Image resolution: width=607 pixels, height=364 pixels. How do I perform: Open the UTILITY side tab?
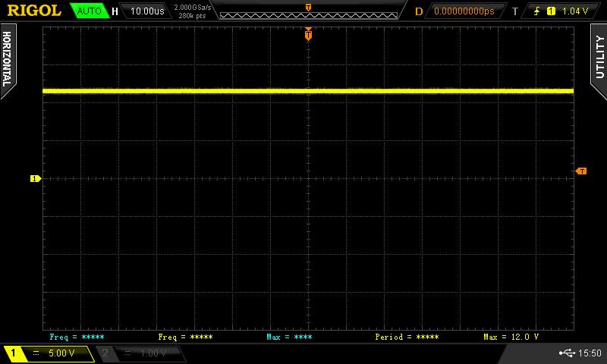tap(599, 57)
